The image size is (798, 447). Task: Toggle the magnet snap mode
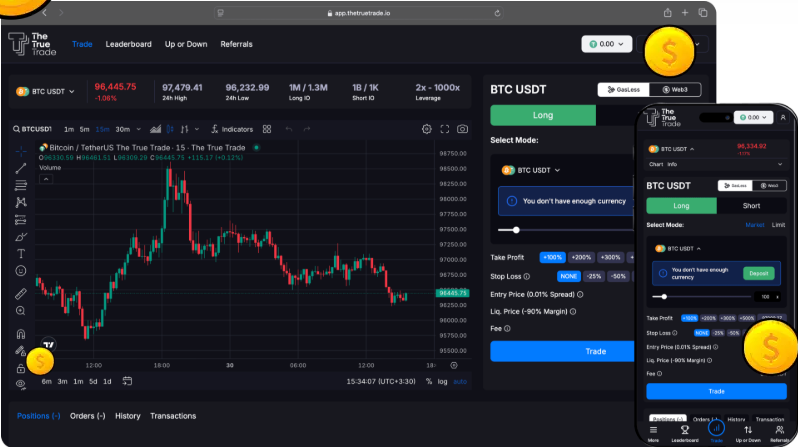pos(21,334)
